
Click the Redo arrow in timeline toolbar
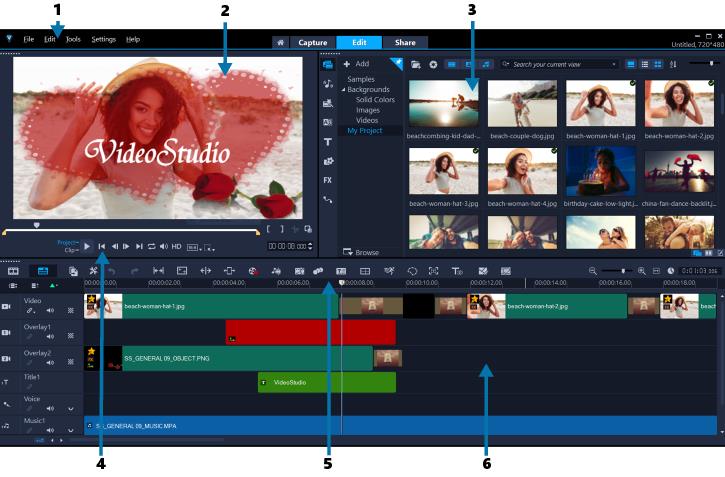click(x=135, y=271)
